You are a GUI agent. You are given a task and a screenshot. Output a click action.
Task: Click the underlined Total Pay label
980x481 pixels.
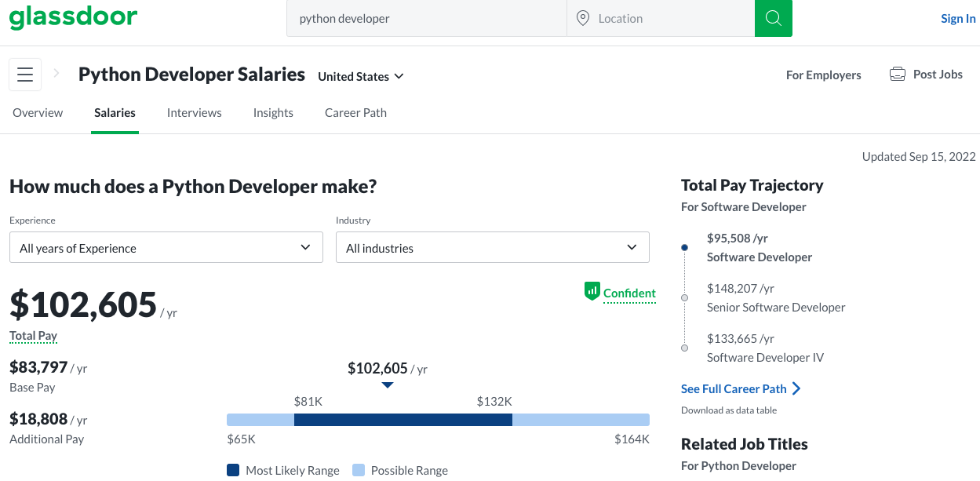(33, 335)
